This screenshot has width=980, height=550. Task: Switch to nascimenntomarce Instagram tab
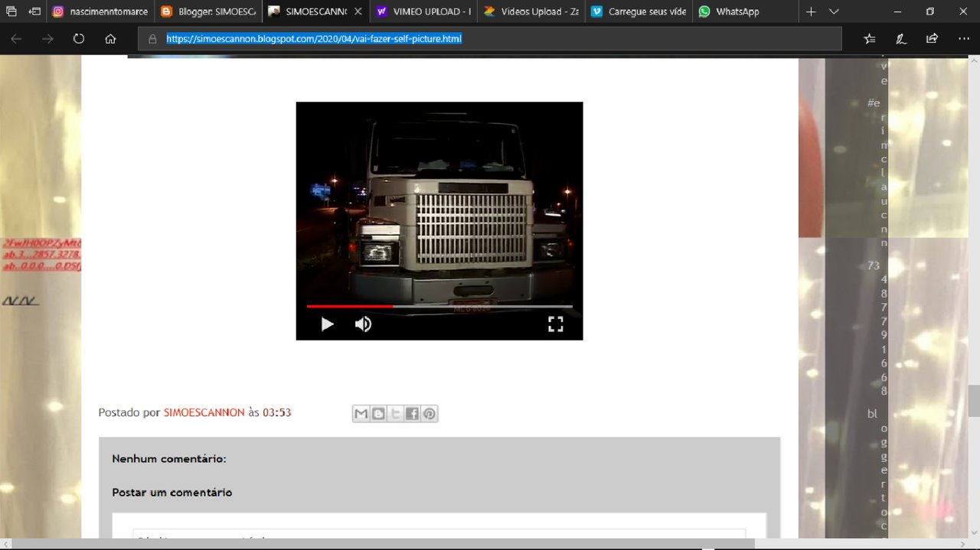point(100,11)
